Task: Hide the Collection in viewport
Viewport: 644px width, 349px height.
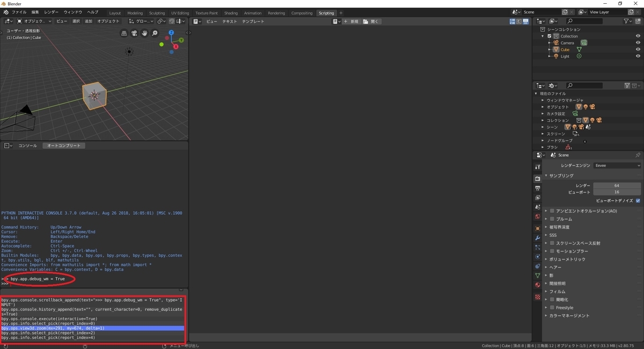Action: coord(638,36)
